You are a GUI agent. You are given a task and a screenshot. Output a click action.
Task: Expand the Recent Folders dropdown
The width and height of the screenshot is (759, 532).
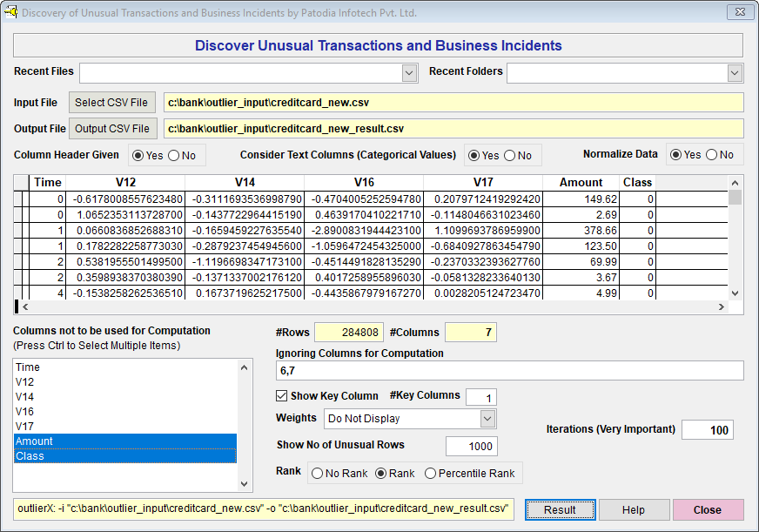click(735, 73)
